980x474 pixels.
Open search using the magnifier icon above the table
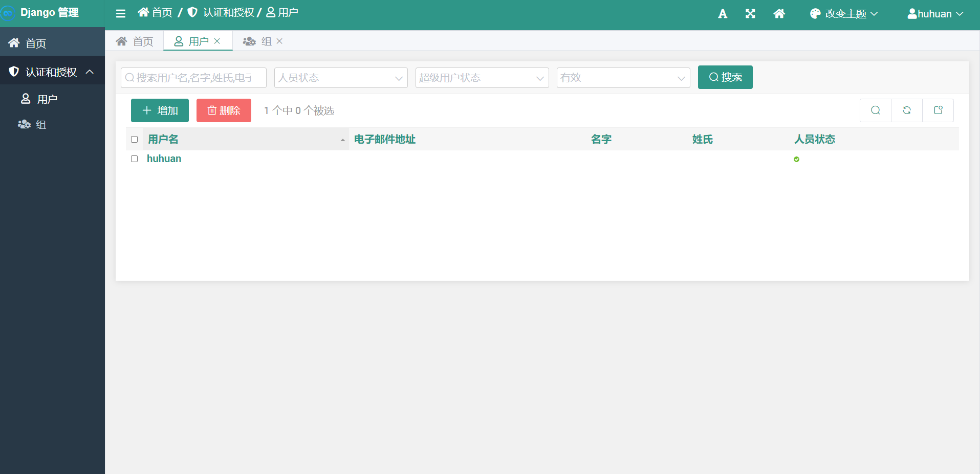pos(876,110)
